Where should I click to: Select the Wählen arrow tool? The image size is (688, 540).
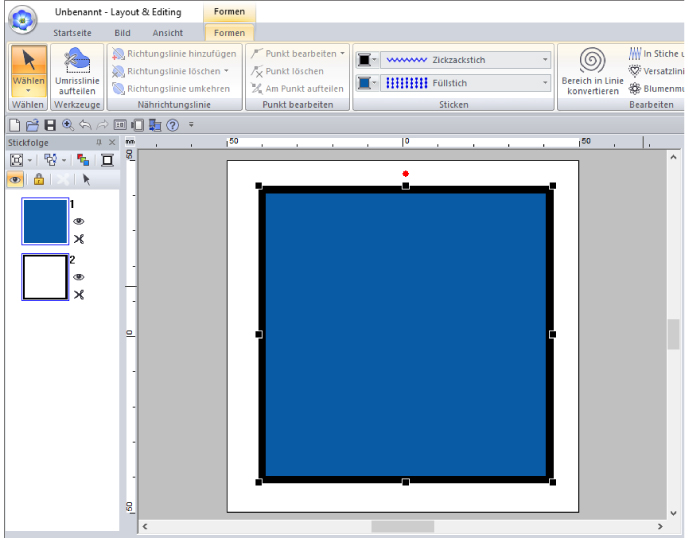point(29,61)
